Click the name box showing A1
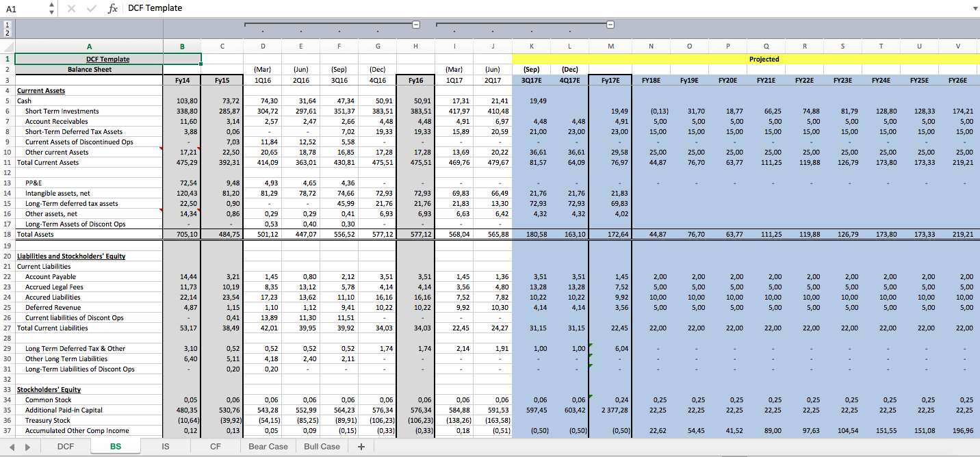Viewport: 980px width, 457px height. [x=25, y=8]
